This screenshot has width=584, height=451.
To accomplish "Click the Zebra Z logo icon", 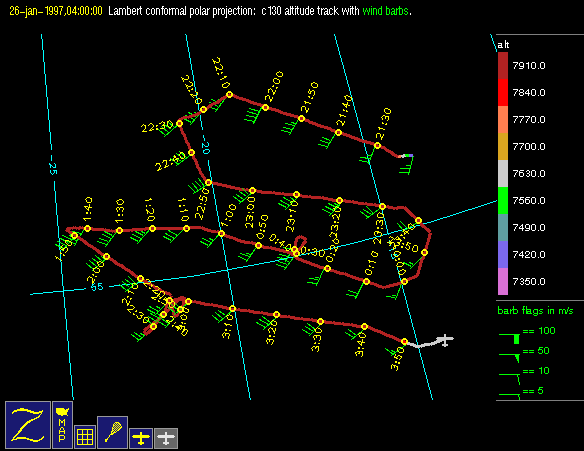I will click(28, 425).
